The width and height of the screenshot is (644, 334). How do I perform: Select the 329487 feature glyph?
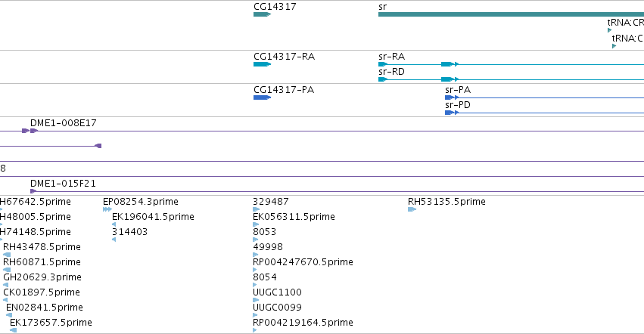tap(257, 209)
